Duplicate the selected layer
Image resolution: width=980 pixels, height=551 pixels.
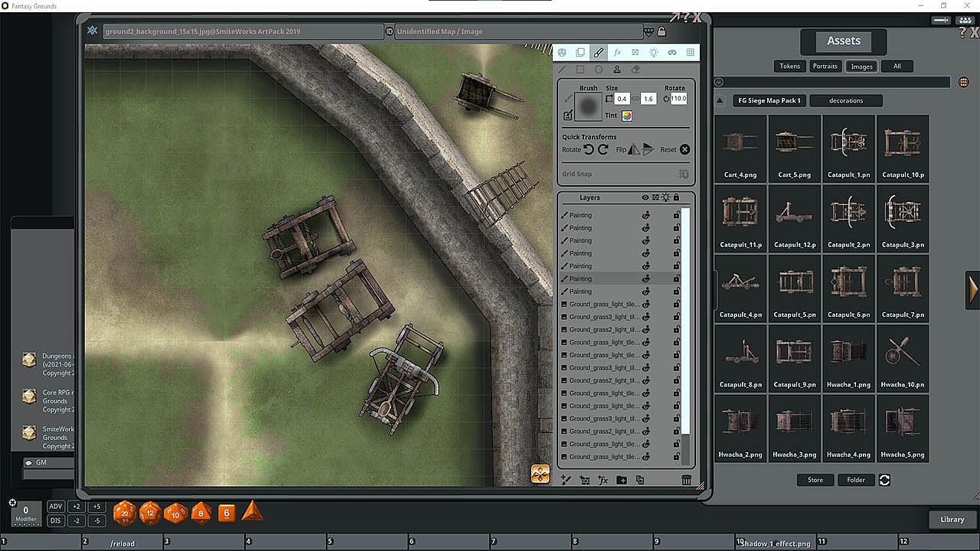pos(639,480)
